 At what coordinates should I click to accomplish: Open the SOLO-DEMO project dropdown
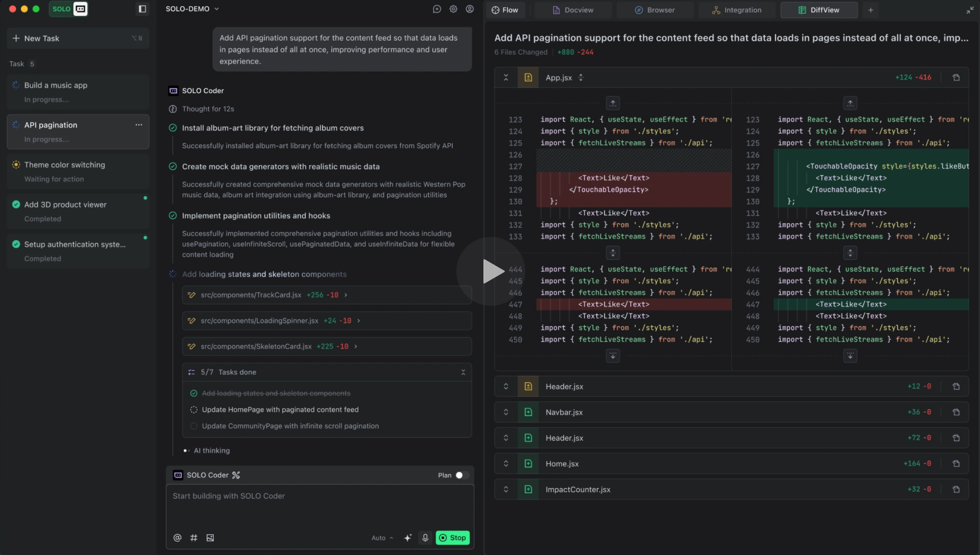[192, 9]
